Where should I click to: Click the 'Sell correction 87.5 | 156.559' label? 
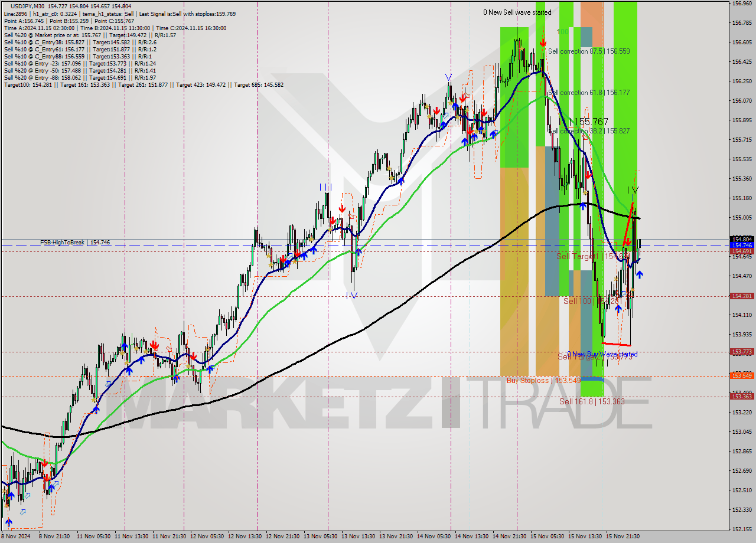click(589, 51)
